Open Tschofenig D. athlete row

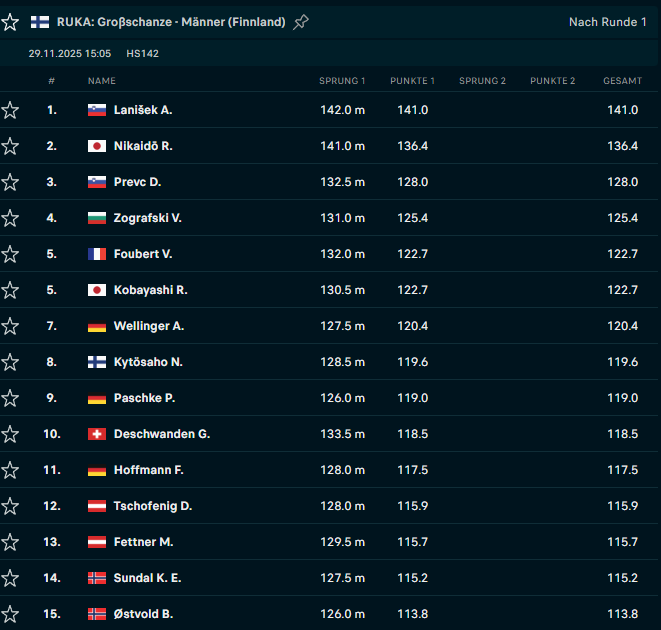(152, 506)
